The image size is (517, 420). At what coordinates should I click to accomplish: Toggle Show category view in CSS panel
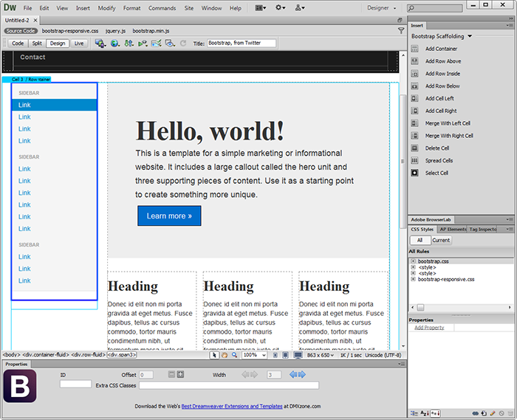[x=414, y=413]
